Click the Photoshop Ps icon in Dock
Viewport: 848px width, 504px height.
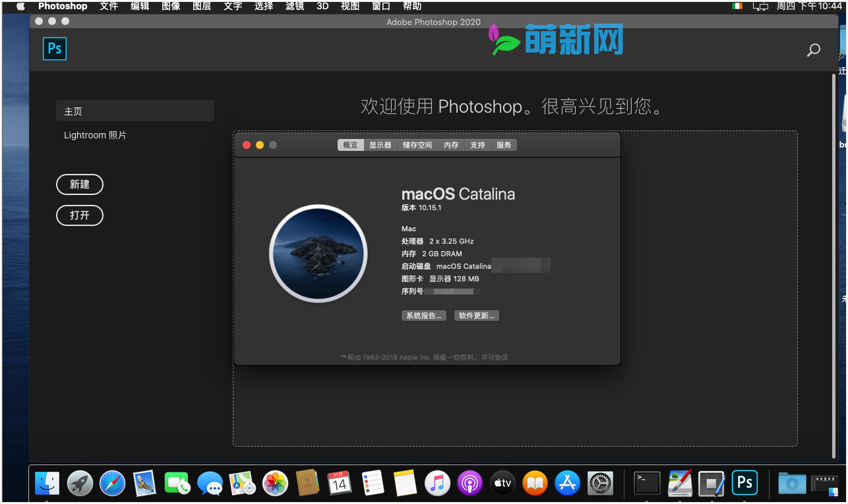744,483
